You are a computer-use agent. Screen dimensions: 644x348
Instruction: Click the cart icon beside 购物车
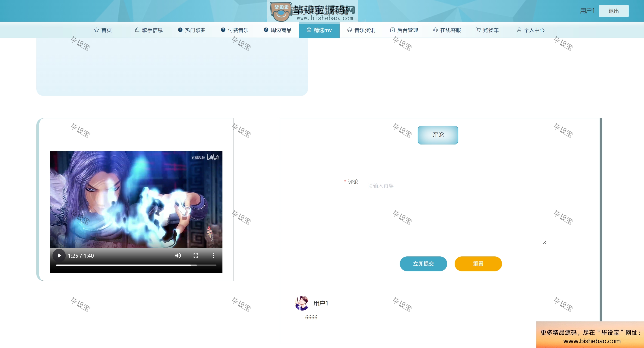pyautogui.click(x=478, y=30)
